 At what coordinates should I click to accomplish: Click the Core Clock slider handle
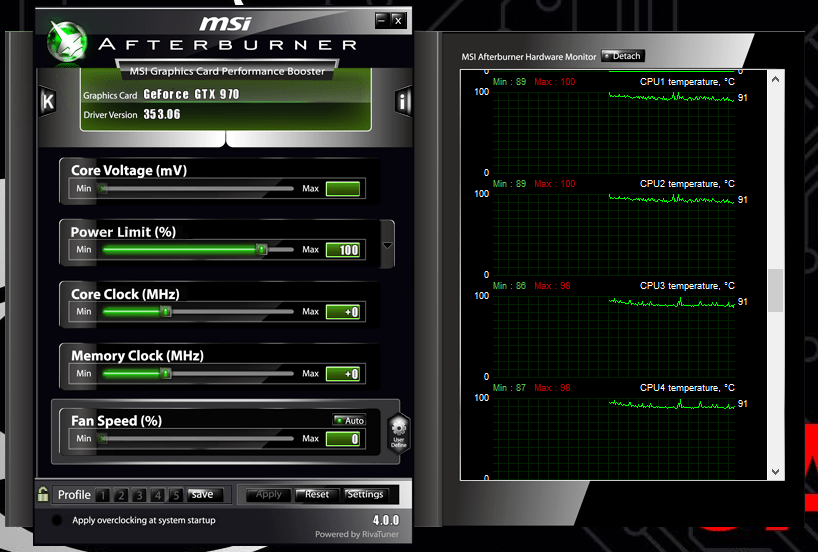(x=165, y=312)
